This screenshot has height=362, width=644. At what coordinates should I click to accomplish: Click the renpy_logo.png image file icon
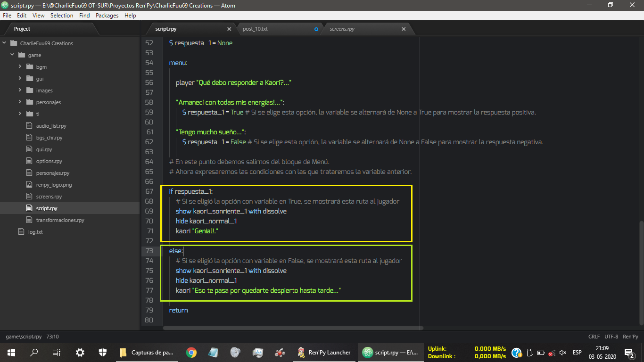click(x=29, y=185)
